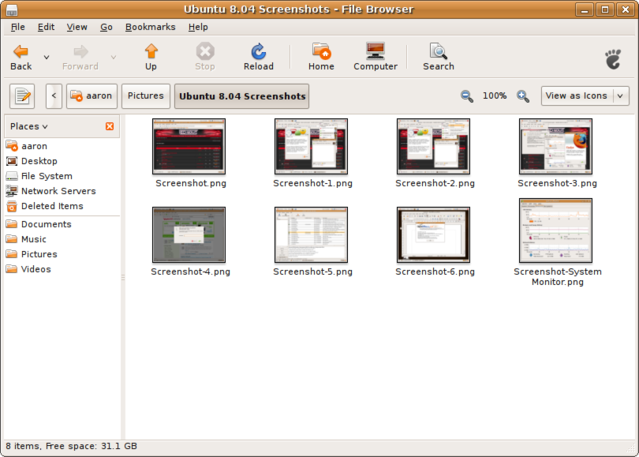Open the Back history dropdown arrow
This screenshot has height=457, width=639.
46,57
